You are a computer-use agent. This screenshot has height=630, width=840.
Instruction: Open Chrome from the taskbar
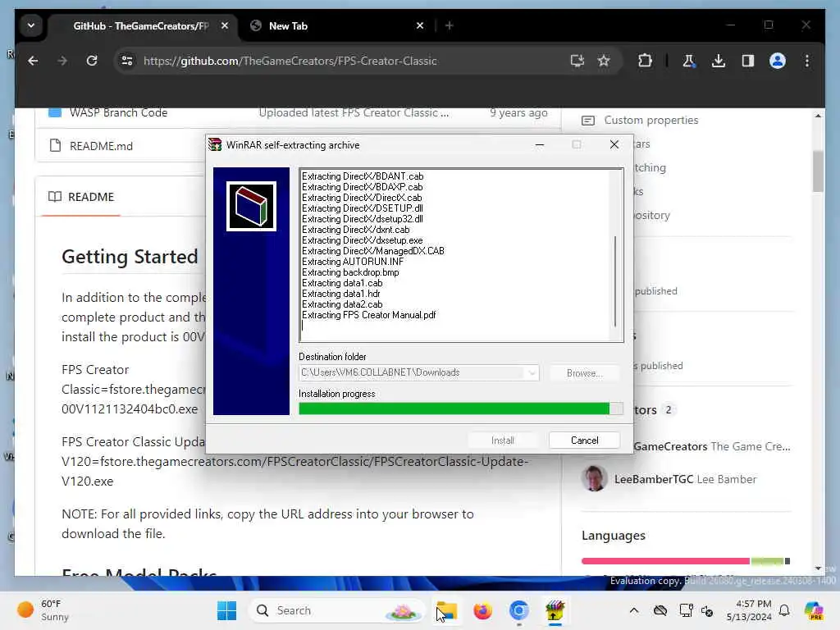[x=518, y=610]
